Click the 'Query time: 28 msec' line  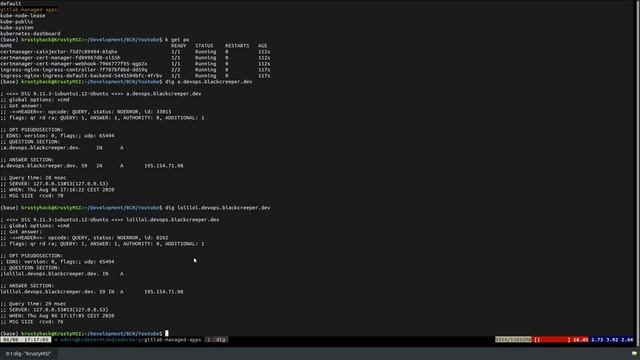point(33,178)
